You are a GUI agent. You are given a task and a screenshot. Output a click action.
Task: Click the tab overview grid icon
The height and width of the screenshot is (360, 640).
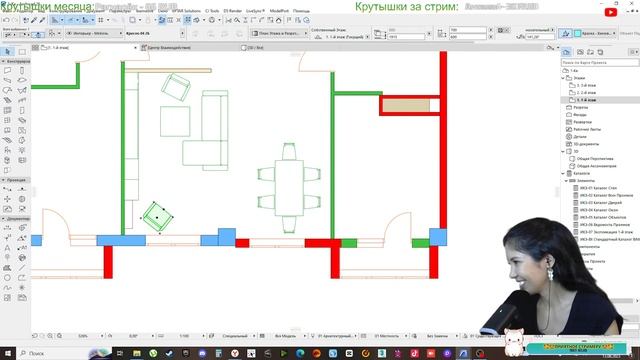[x=36, y=48]
